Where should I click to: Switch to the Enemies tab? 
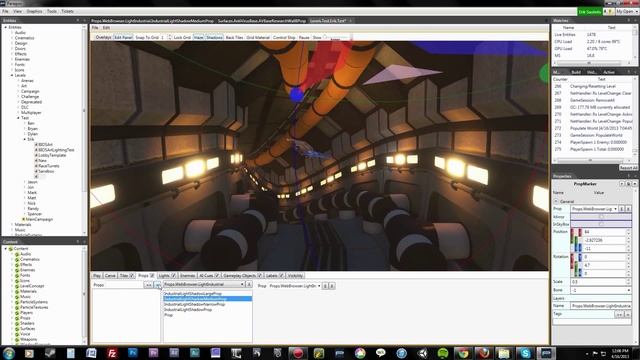pos(187,276)
